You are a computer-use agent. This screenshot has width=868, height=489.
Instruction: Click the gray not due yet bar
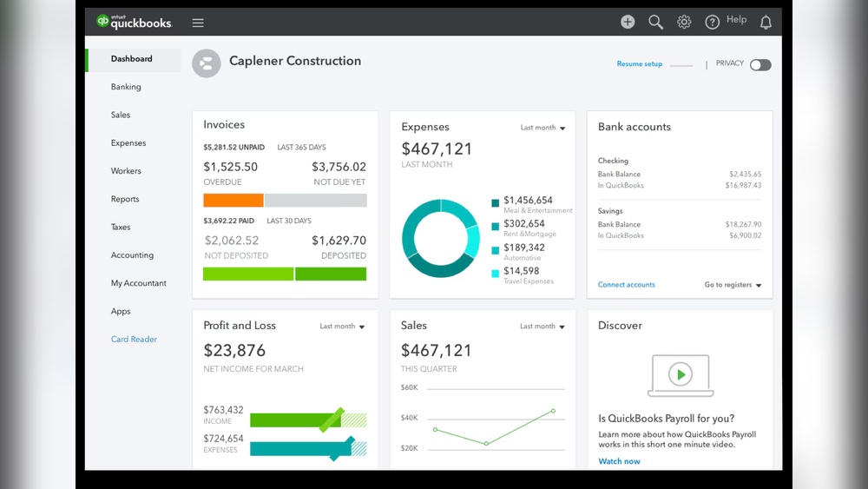pyautogui.click(x=316, y=200)
